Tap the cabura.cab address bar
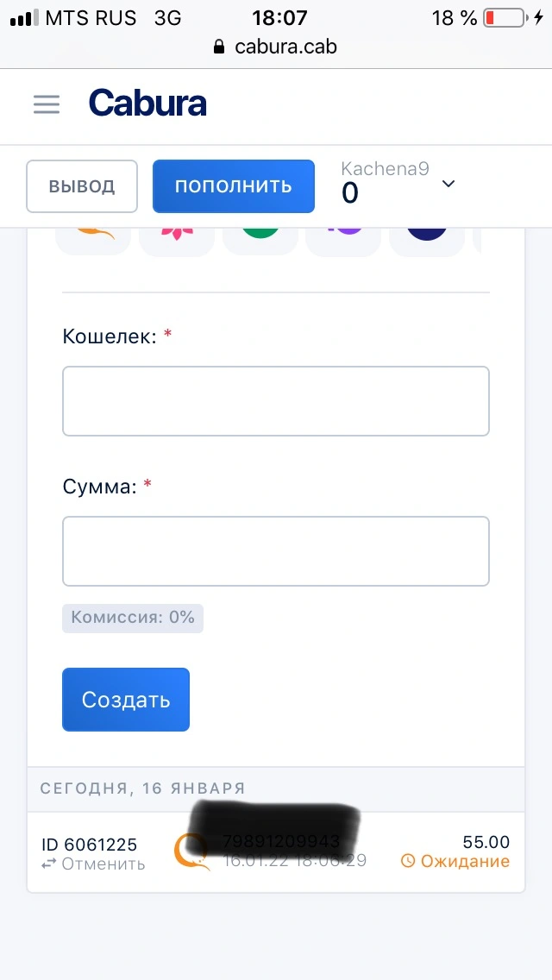The width and height of the screenshot is (552, 980). pos(276,47)
